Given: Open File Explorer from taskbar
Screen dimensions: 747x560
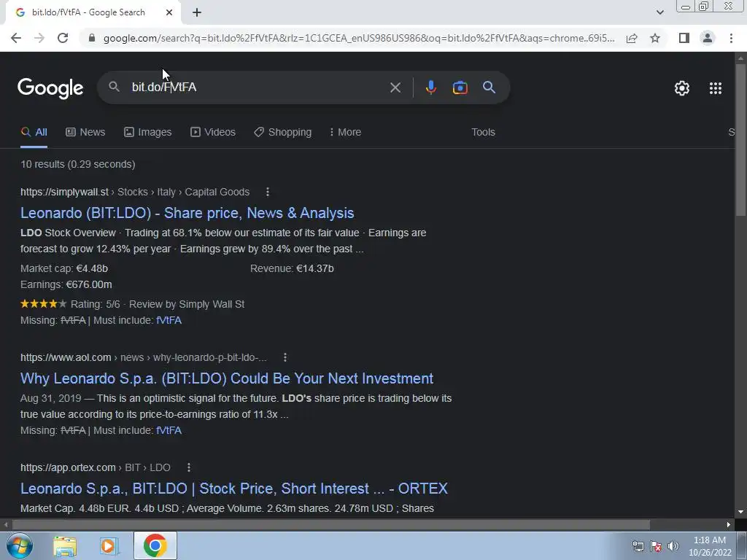Looking at the screenshot, I should coord(65,545).
